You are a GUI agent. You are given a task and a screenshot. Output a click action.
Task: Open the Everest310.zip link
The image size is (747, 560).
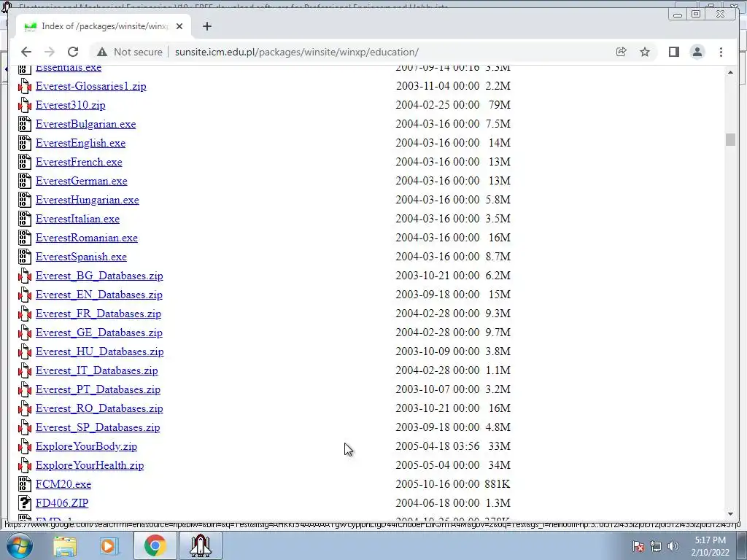tap(71, 105)
